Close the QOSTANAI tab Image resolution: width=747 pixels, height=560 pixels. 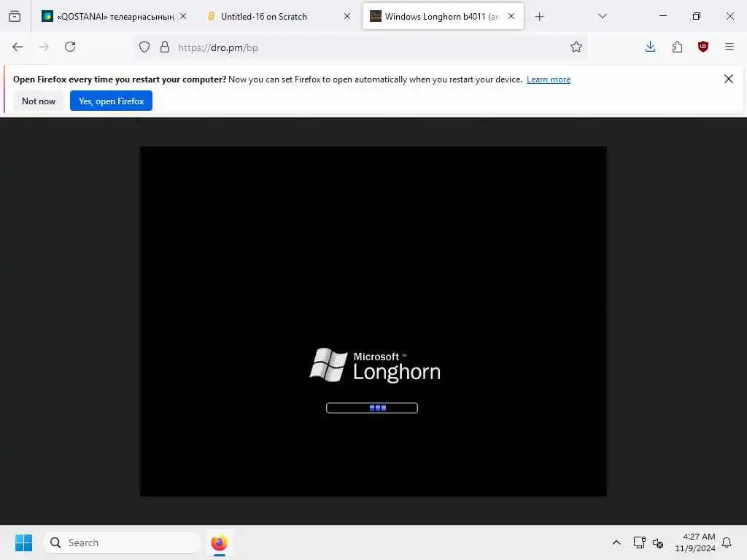(183, 16)
